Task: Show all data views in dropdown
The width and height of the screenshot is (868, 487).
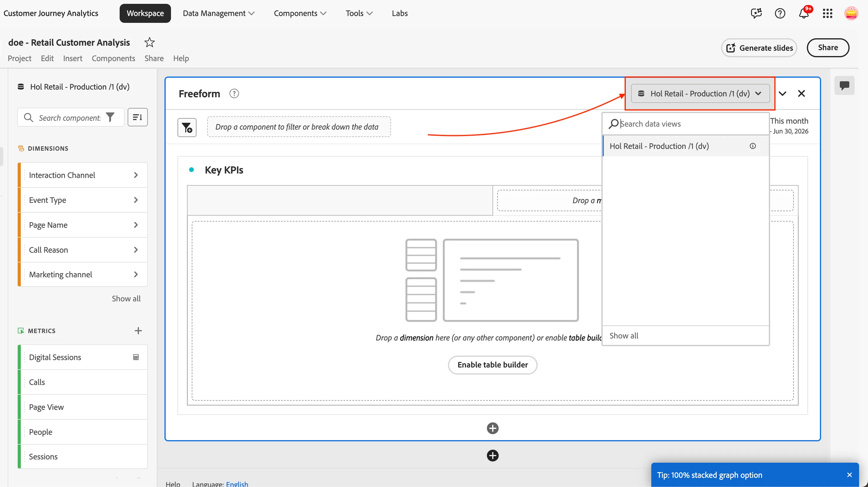Action: click(x=624, y=335)
